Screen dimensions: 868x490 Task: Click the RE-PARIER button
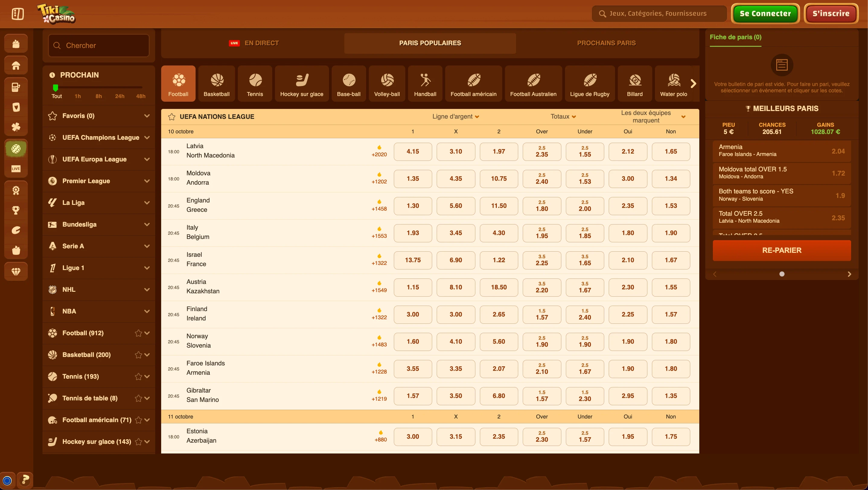[x=782, y=250]
